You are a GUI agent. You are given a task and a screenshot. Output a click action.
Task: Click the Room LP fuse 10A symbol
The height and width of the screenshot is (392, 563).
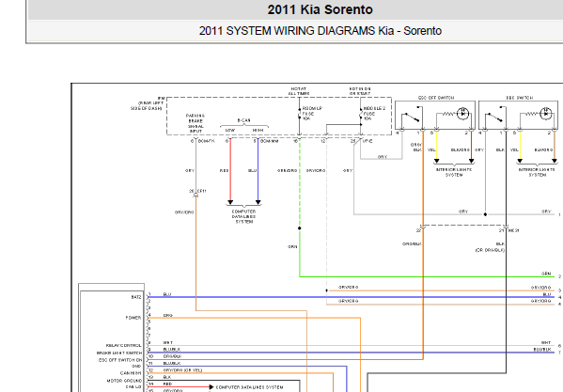pyautogui.click(x=300, y=113)
